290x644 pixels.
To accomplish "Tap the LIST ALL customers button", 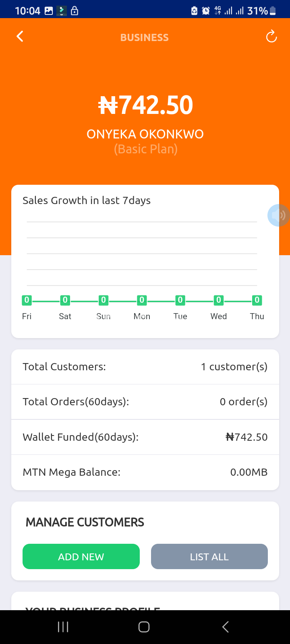I will coord(209,556).
